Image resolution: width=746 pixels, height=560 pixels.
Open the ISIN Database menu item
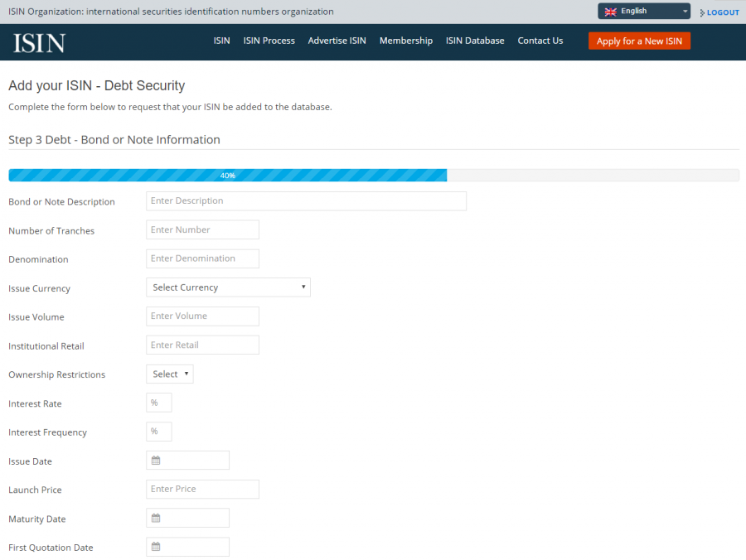[x=475, y=40]
